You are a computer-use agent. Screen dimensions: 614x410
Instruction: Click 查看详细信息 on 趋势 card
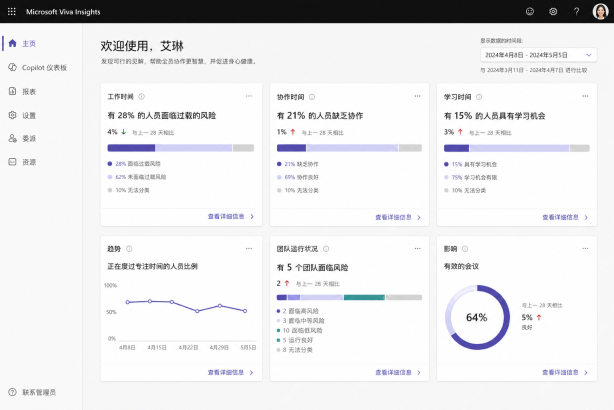pos(231,372)
